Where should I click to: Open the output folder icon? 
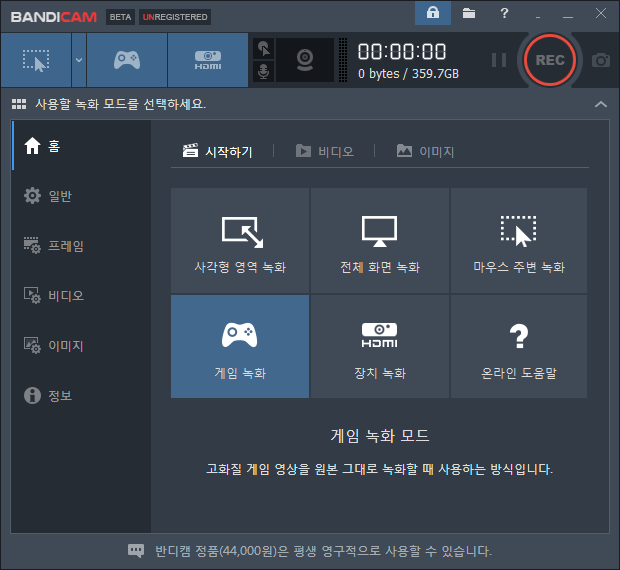click(x=469, y=13)
